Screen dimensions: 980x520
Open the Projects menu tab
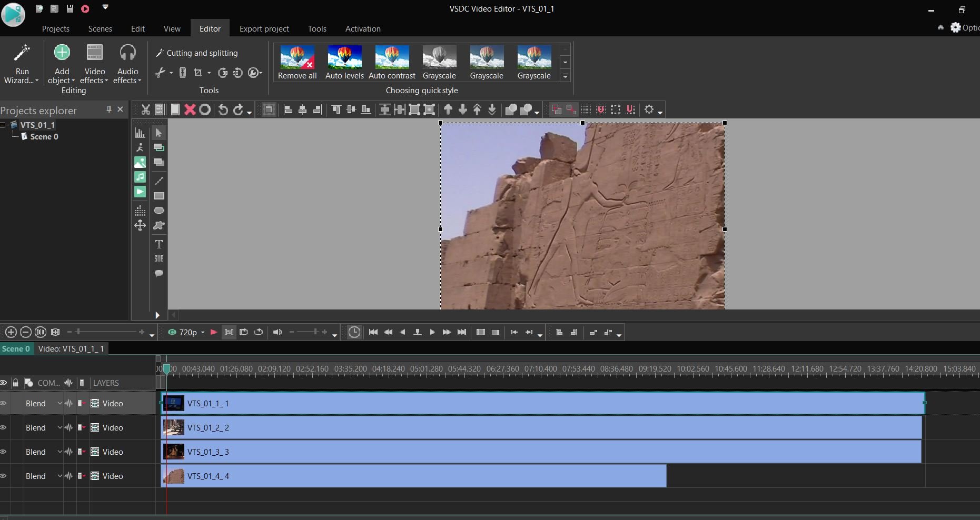tap(55, 28)
